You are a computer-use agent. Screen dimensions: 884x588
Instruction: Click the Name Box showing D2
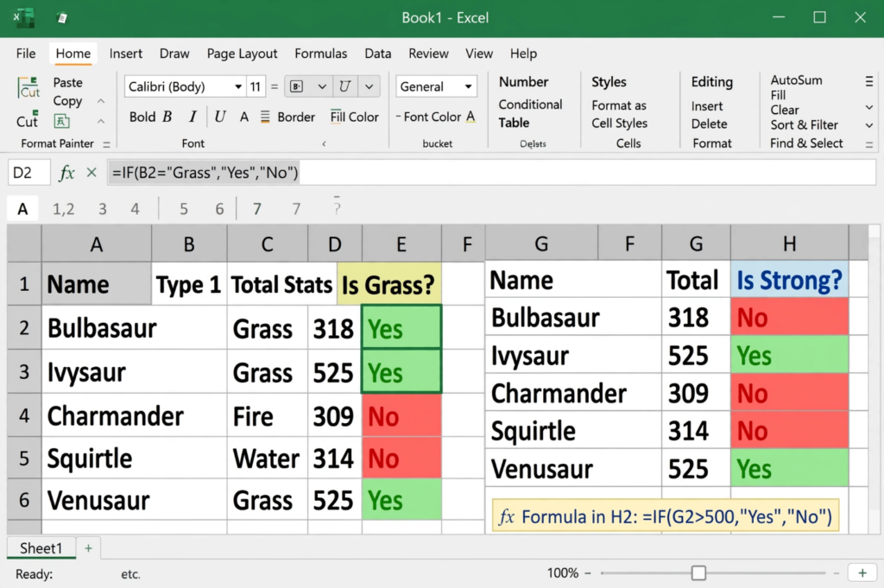coord(28,173)
